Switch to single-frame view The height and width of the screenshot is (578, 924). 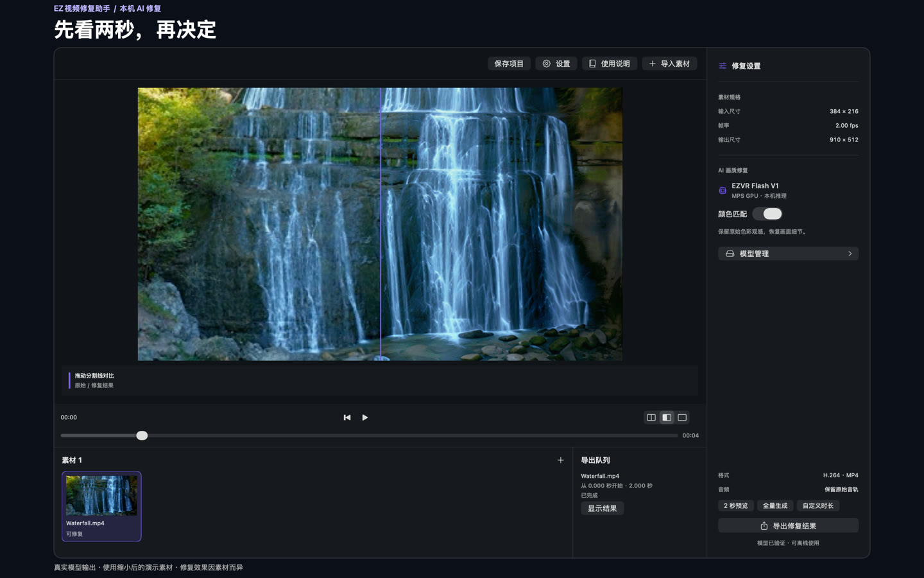point(682,417)
